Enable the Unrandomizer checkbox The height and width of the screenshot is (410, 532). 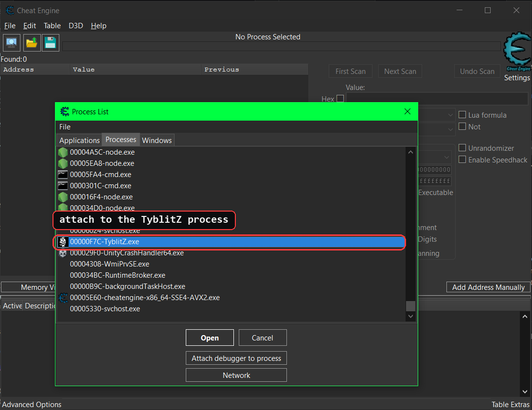pyautogui.click(x=462, y=148)
